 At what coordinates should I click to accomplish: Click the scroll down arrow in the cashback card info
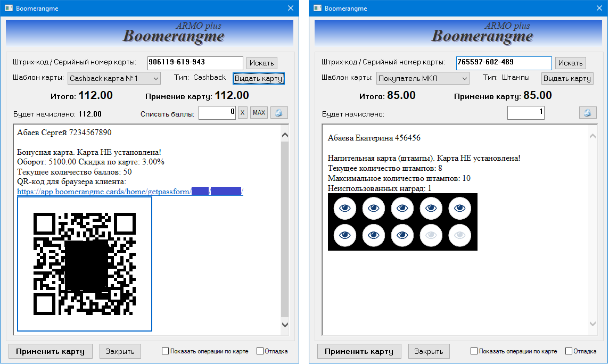click(284, 324)
